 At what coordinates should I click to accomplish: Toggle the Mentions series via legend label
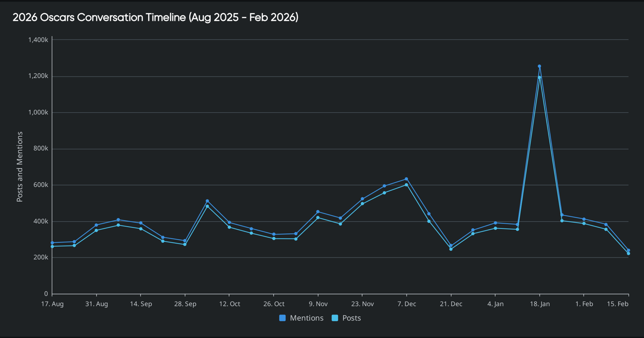coord(306,318)
